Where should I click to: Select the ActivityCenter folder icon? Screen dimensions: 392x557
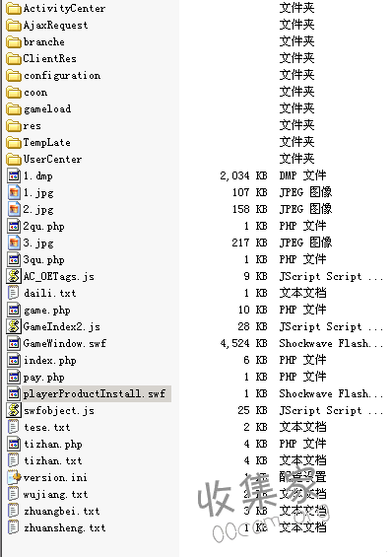pyautogui.click(x=14, y=9)
